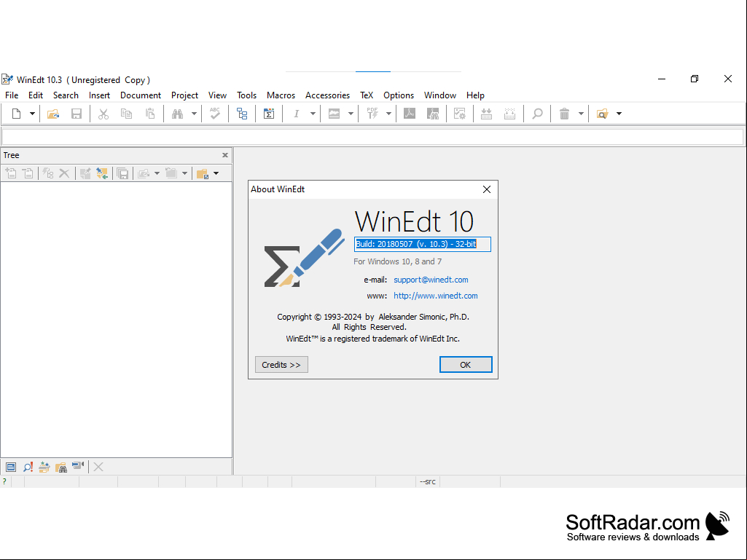Click the Open file folder icon
The width and height of the screenshot is (747, 560).
tap(53, 114)
